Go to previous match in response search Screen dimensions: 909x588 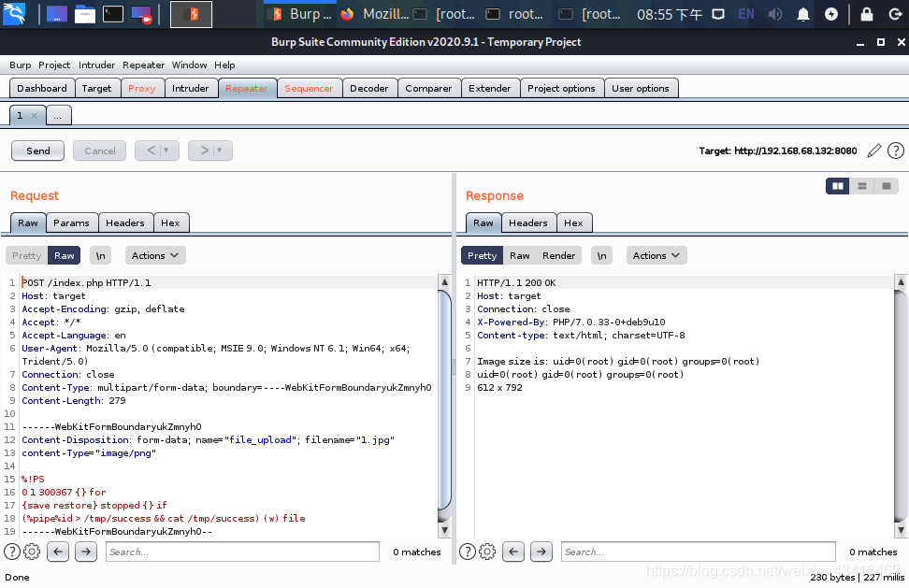[513, 552]
